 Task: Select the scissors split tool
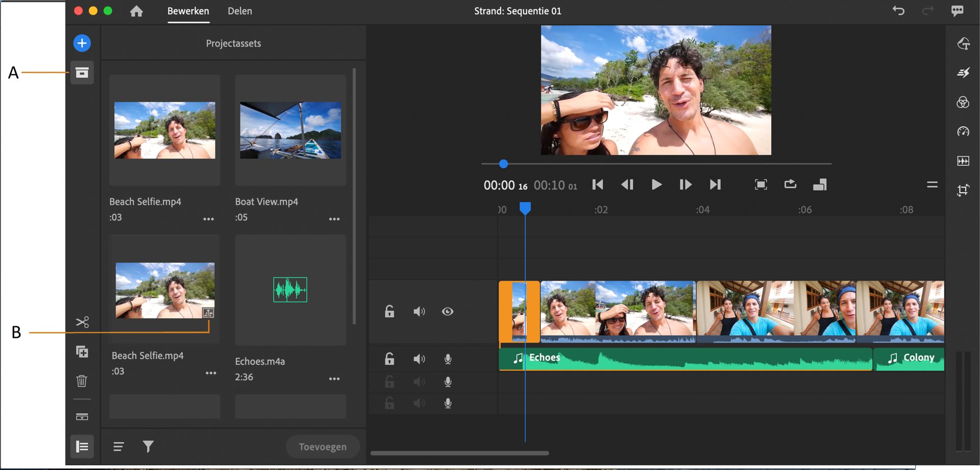pyautogui.click(x=82, y=322)
